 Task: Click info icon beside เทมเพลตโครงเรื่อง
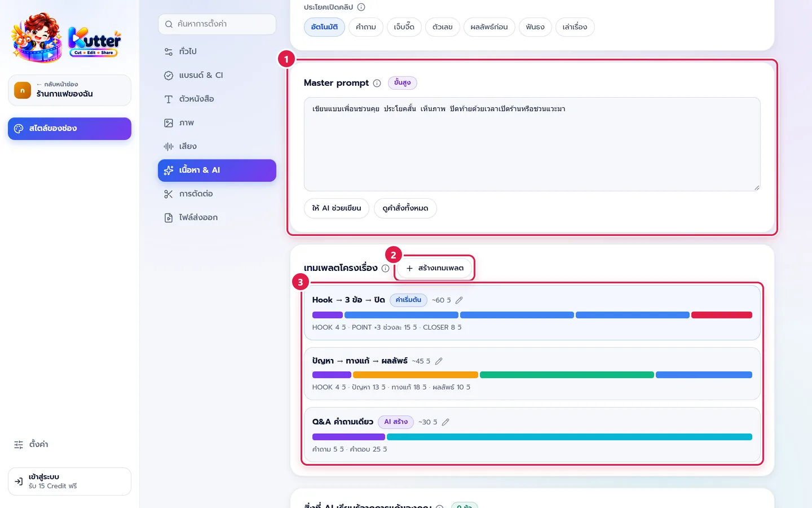385,268
